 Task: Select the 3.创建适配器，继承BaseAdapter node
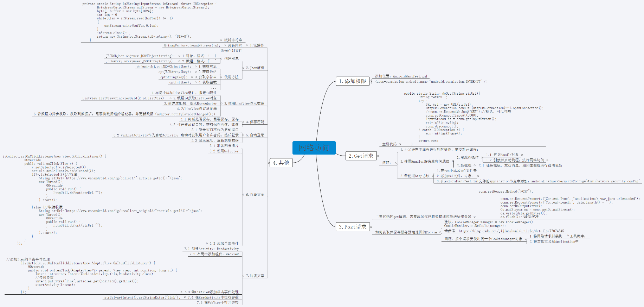191,104
